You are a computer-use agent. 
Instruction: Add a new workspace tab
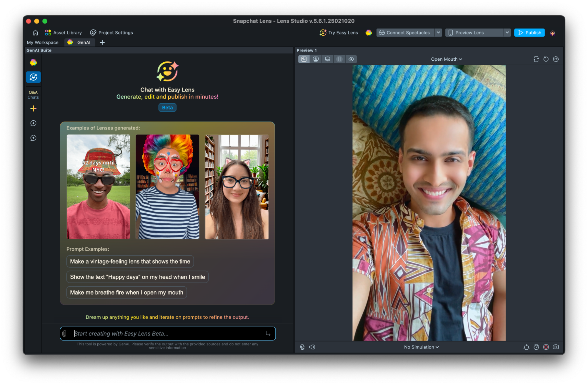click(x=102, y=42)
